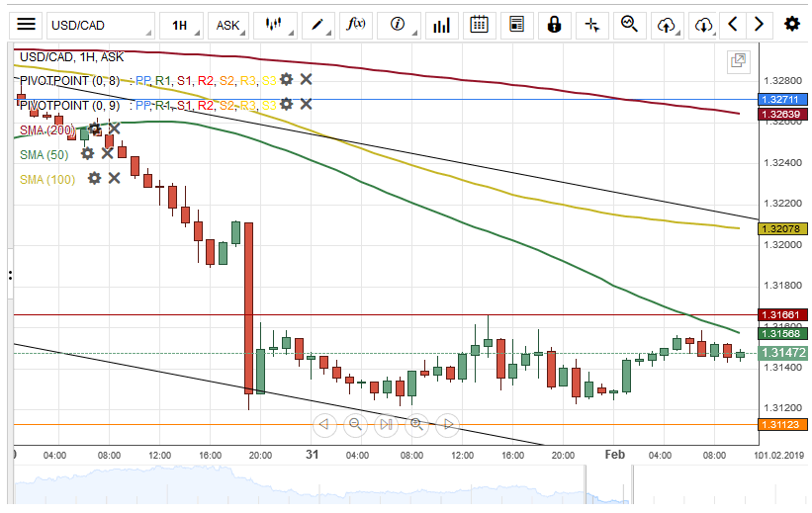Activate the crosshair cursor tool
Viewport: 812px width, 513px height.
591,25
